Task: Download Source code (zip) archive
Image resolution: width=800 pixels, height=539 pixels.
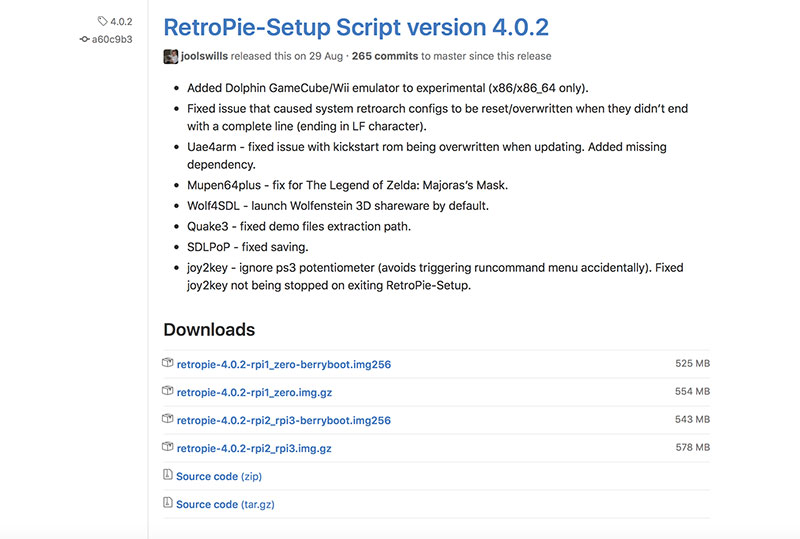Action: 218,477
